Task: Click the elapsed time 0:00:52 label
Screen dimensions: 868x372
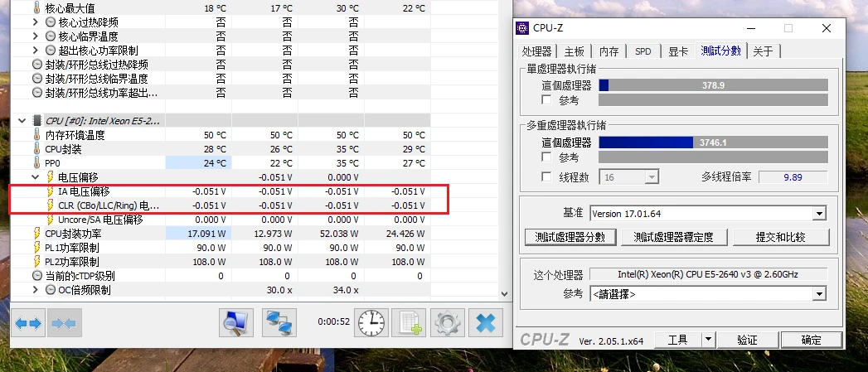Action: [334, 321]
